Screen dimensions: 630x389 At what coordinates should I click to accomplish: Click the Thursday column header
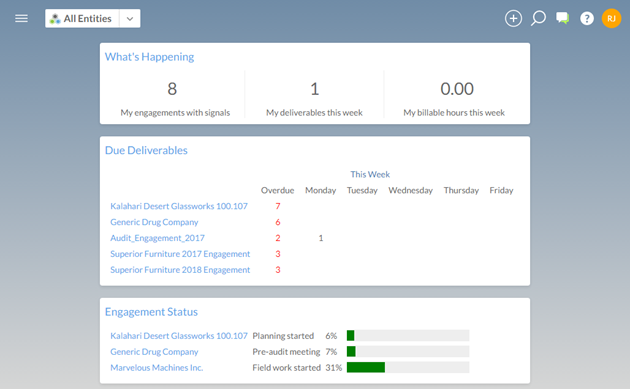pyautogui.click(x=461, y=190)
